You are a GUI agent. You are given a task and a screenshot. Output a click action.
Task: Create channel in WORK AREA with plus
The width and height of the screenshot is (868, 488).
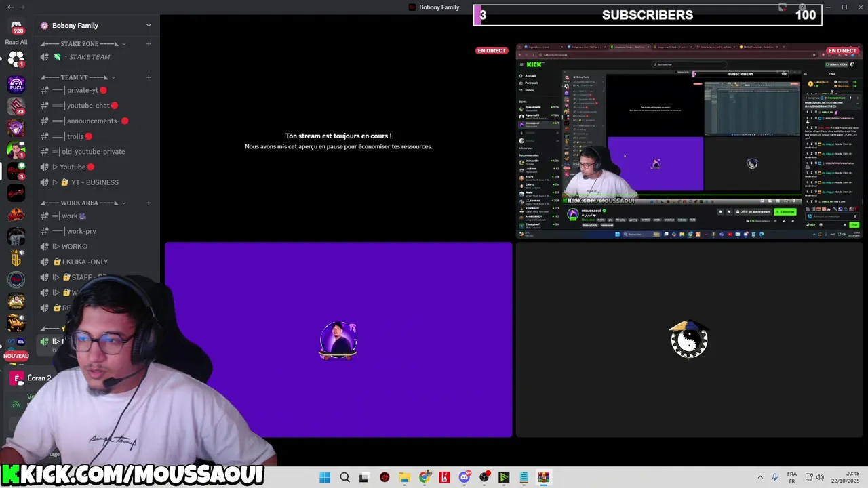(x=149, y=203)
